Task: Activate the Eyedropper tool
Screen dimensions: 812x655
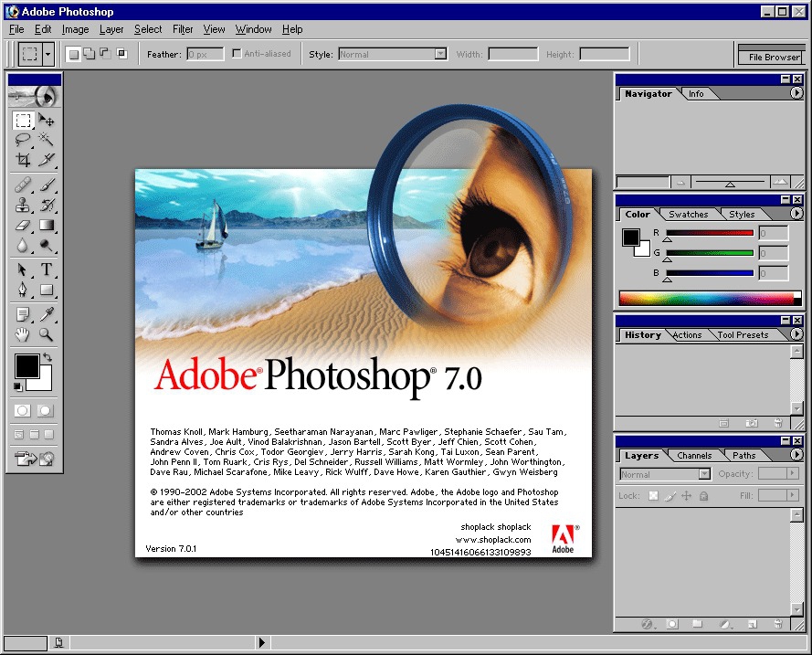Action: coord(46,314)
